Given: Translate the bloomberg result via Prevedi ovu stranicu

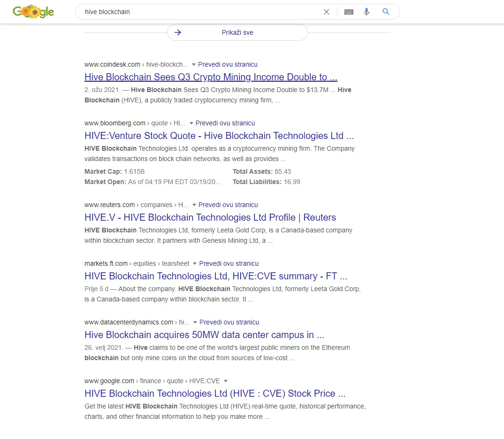Looking at the screenshot, I should point(225,123).
